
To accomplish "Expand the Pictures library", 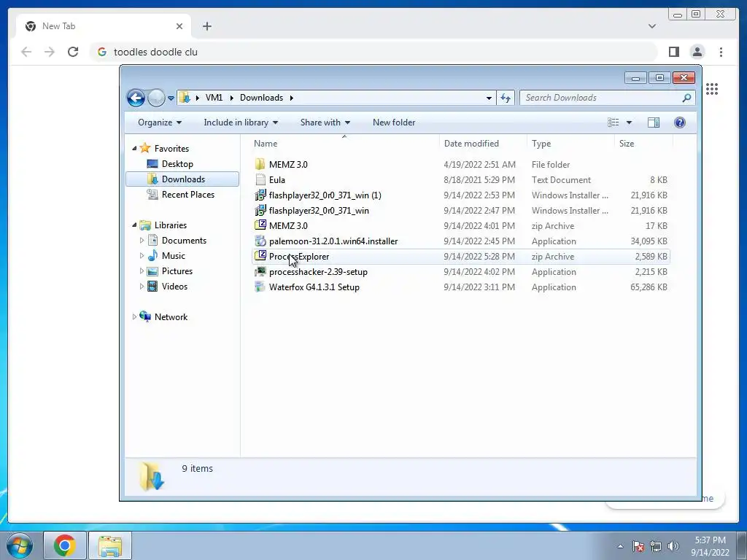I will tap(142, 271).
